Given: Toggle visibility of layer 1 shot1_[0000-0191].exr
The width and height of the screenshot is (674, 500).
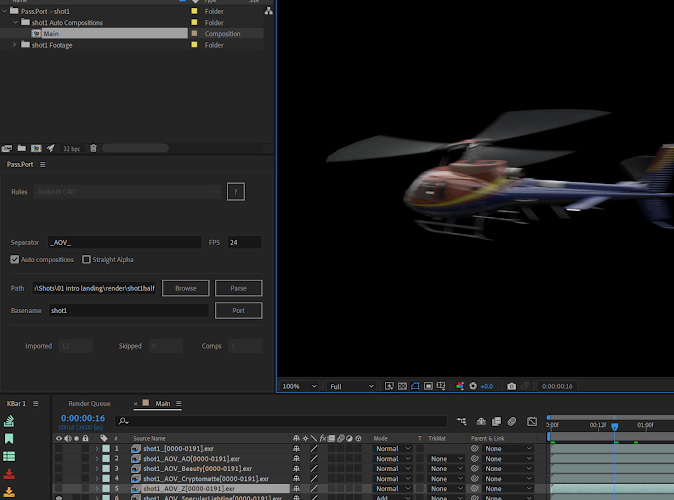Looking at the screenshot, I should coord(59,448).
